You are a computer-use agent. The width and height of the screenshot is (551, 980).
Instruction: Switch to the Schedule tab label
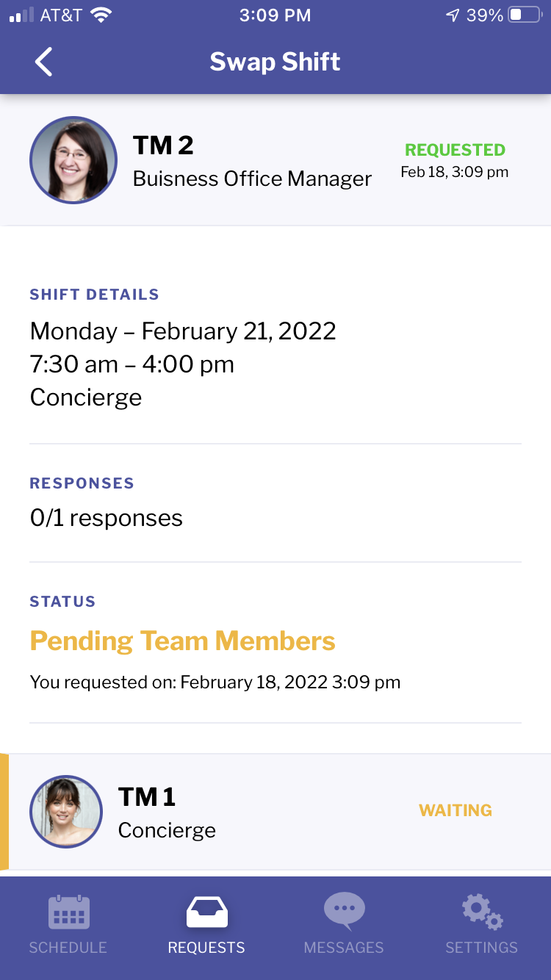click(x=68, y=948)
